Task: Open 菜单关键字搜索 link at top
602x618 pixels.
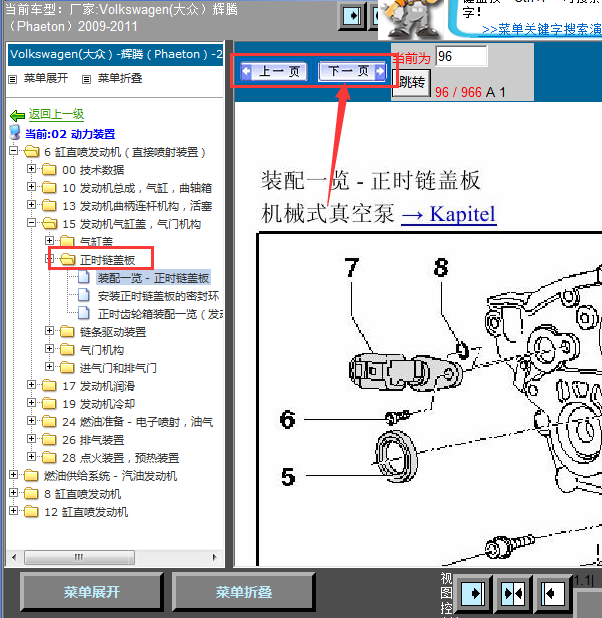Action: coord(541,30)
